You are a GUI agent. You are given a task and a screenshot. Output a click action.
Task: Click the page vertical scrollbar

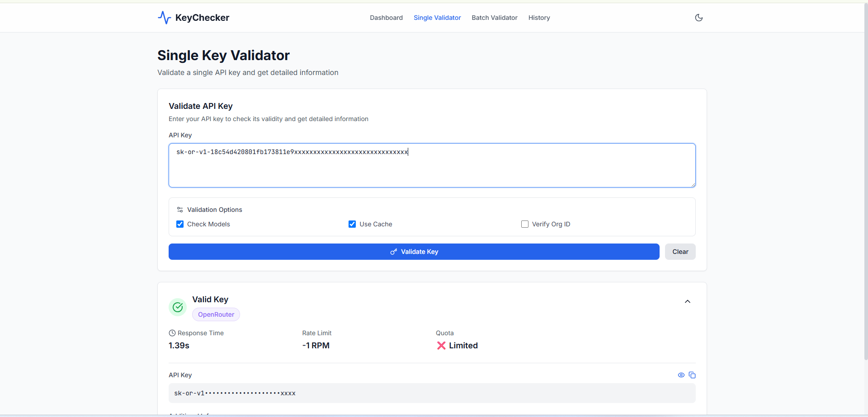coord(866,181)
